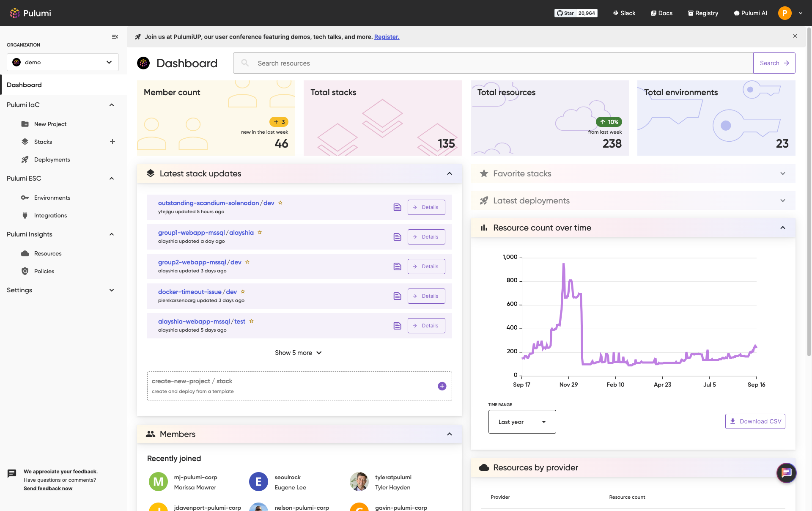The height and width of the screenshot is (511, 812).
Task: Open mj-pulumi-corp member avatar
Action: coord(158,482)
